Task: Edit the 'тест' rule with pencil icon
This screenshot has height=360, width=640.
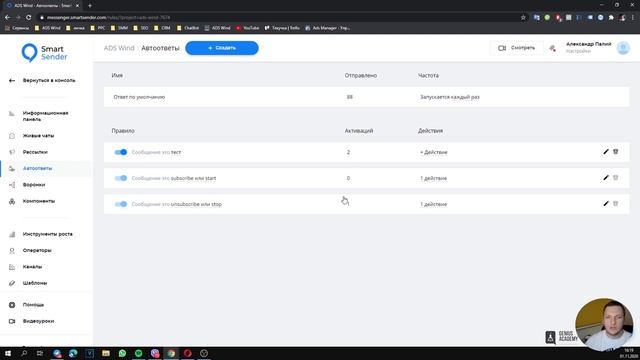Action: 606,152
